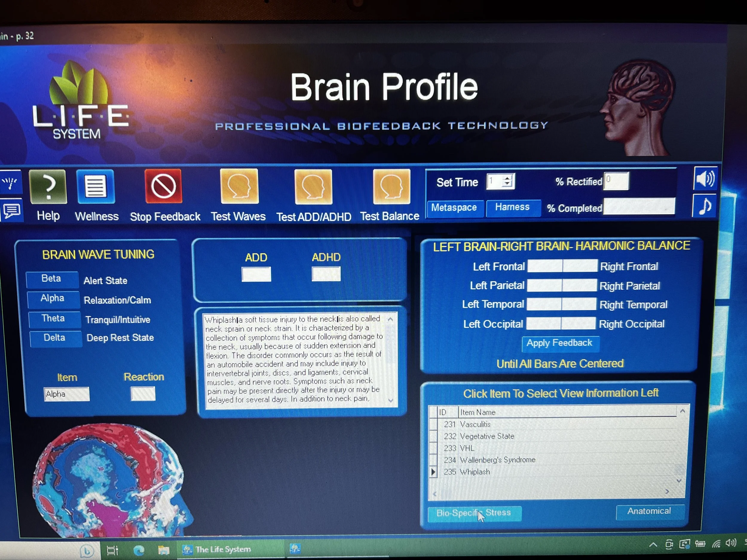
Task: Click the music note icon
Action: (705, 206)
